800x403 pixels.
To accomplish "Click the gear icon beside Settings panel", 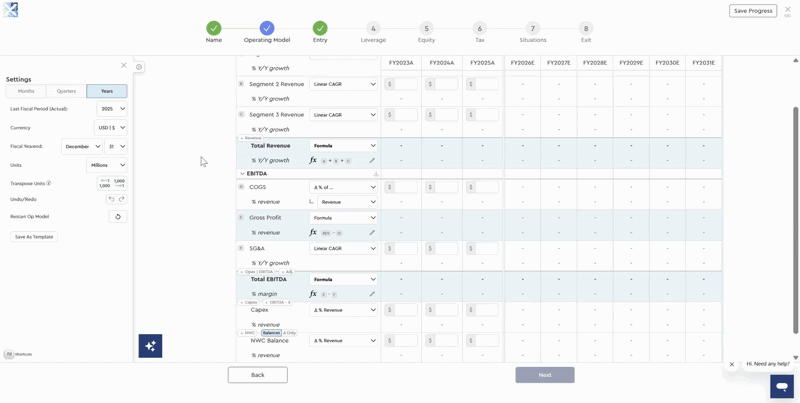I will [x=139, y=67].
